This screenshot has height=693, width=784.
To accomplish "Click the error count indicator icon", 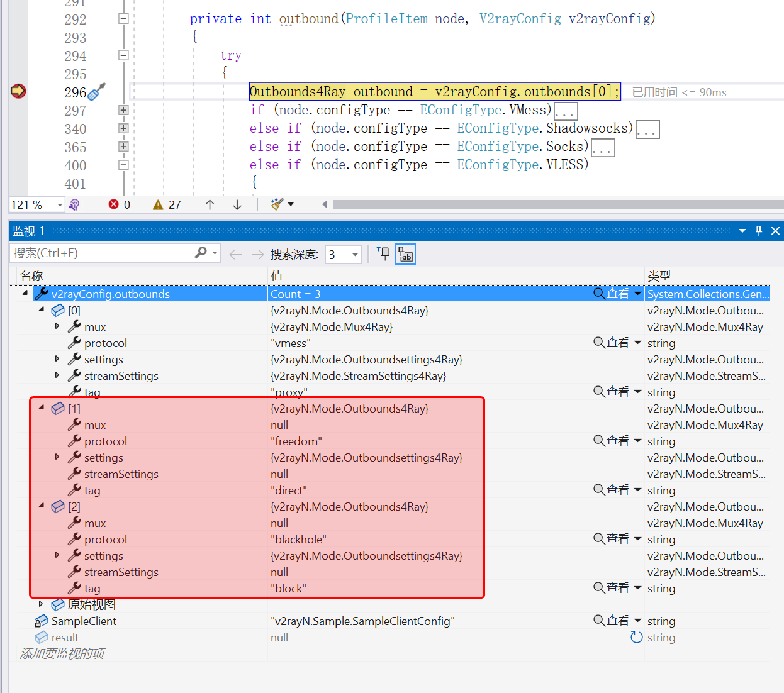I will pyautogui.click(x=114, y=204).
